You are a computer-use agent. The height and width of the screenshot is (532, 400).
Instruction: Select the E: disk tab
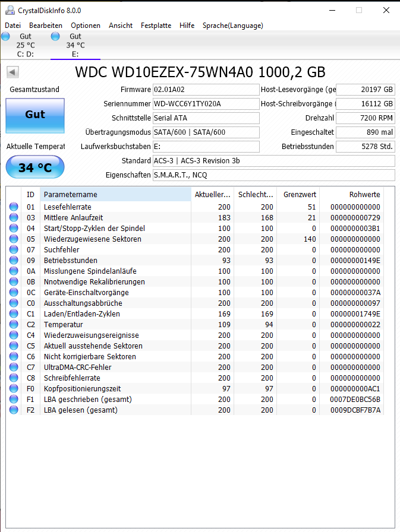pyautogui.click(x=75, y=45)
